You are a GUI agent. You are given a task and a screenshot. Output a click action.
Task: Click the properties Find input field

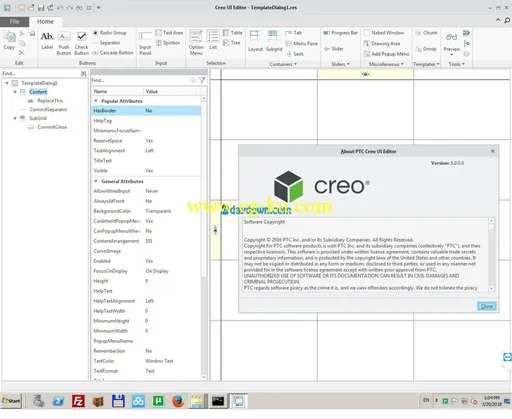click(x=140, y=80)
